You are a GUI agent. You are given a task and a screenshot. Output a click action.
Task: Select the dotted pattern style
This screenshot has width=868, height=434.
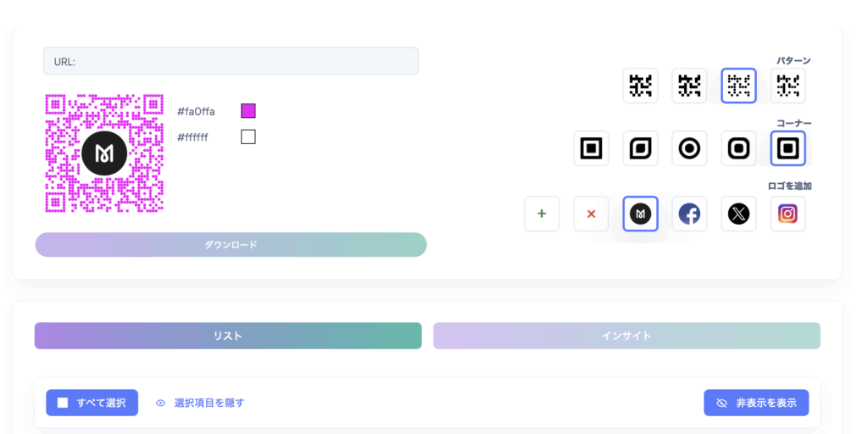(x=739, y=86)
